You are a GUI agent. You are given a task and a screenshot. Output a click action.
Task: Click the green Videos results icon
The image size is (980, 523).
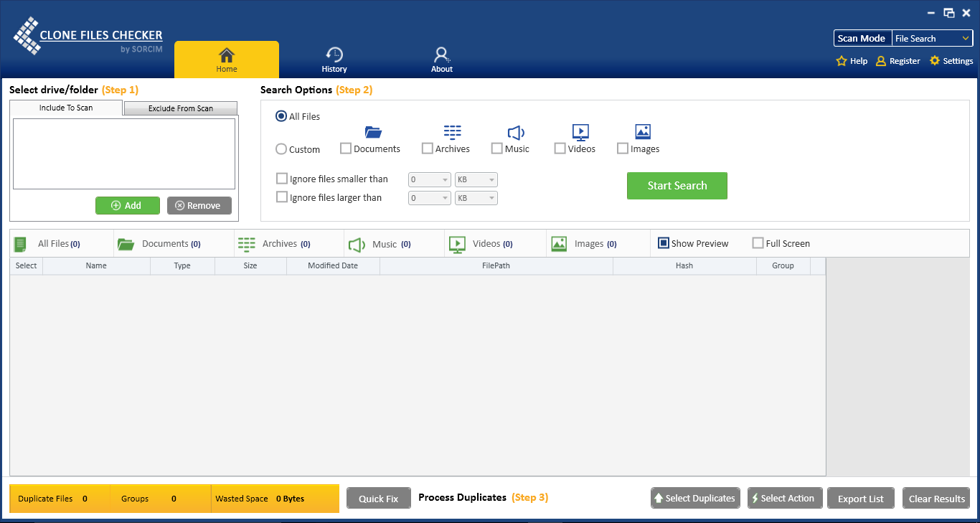pyautogui.click(x=458, y=244)
